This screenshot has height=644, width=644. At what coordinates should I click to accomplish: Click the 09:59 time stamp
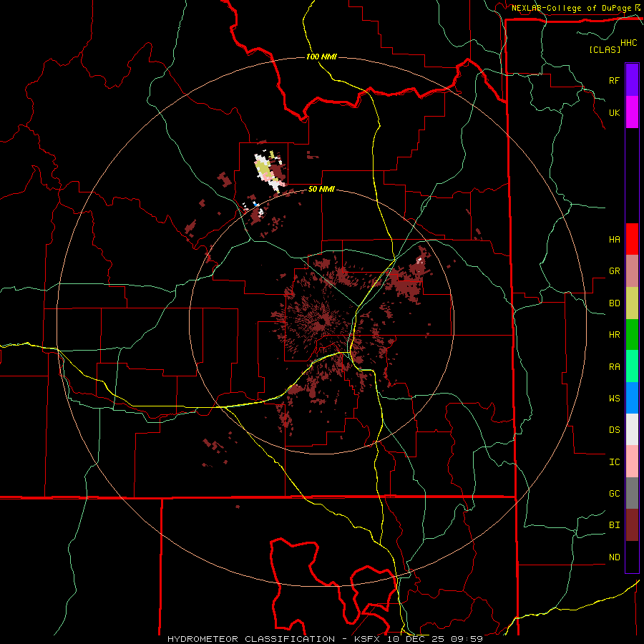click(467, 639)
